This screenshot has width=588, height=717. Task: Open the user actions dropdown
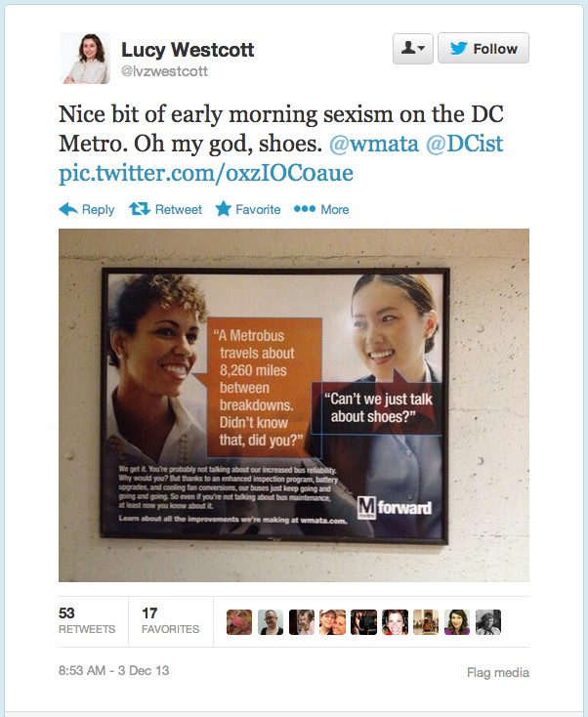click(x=413, y=48)
